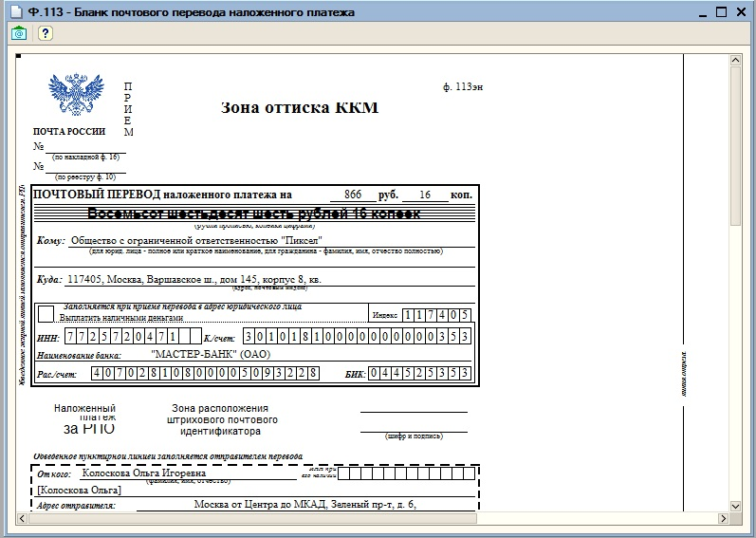Image resolution: width=756 pixels, height=538 pixels.
Task: Minimize the Ф.113 form window
Action: [699, 12]
